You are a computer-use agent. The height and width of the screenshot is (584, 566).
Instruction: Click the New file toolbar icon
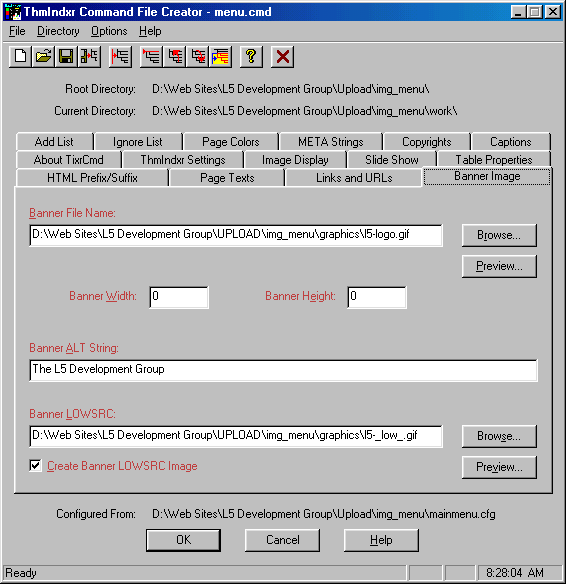tap(20, 57)
